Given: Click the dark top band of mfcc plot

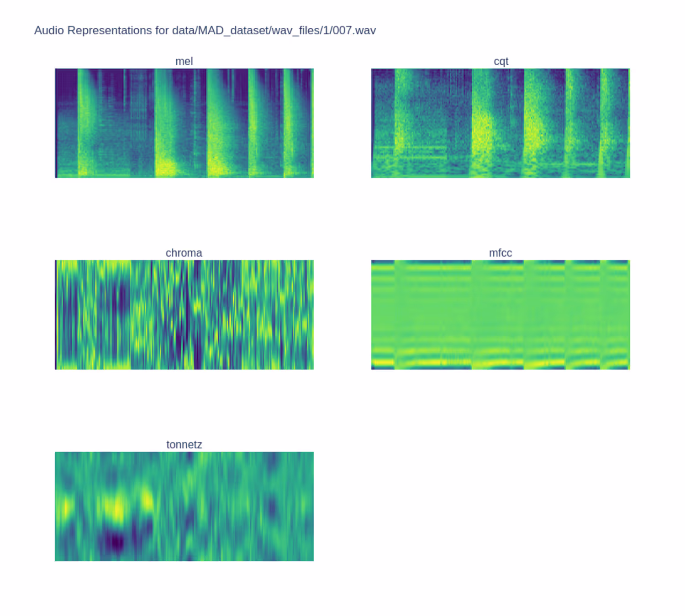Looking at the screenshot, I should [x=501, y=262].
